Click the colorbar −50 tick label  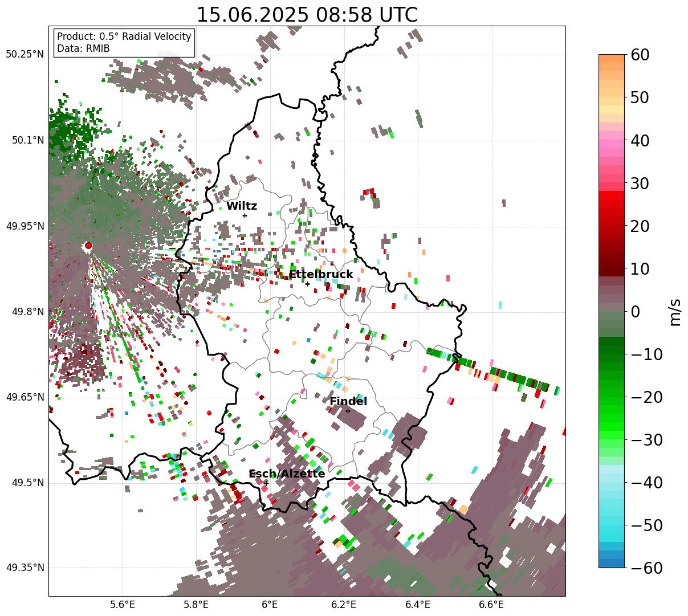(x=646, y=525)
